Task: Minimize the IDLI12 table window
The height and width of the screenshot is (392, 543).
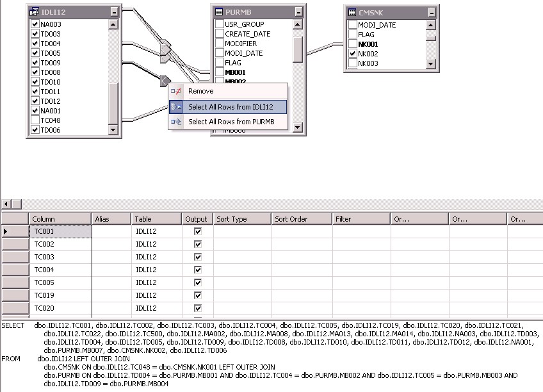Action: click(114, 12)
